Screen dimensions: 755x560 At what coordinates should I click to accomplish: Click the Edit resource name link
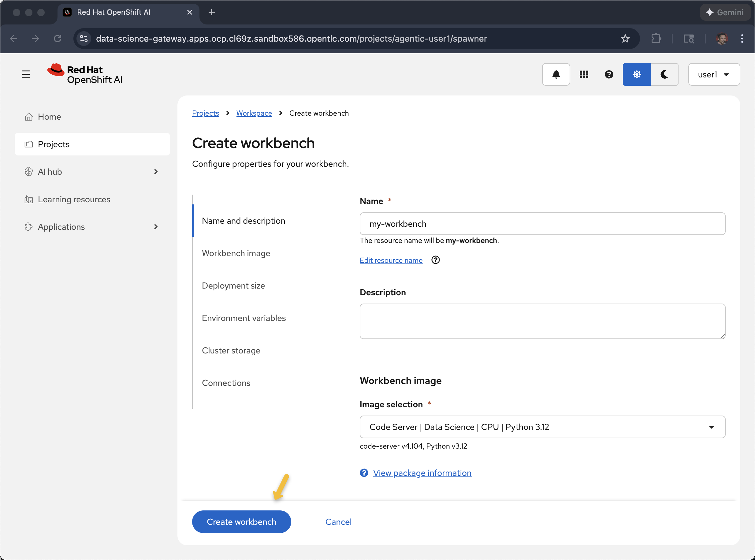tap(391, 260)
